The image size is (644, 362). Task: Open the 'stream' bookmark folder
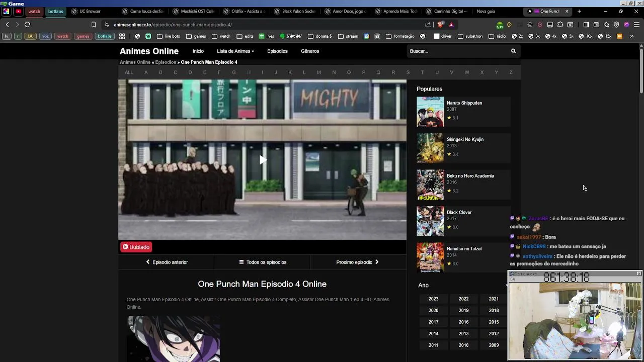click(348, 36)
